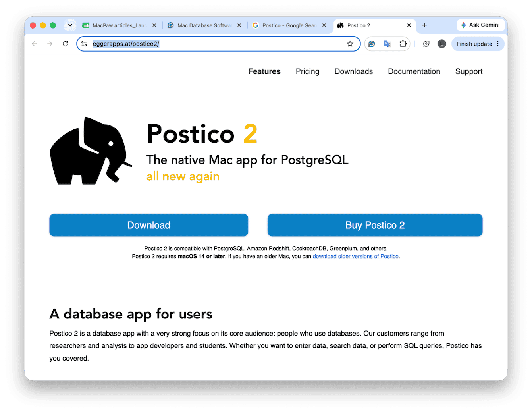Open Chrome menu via three dots icon

tap(498, 44)
